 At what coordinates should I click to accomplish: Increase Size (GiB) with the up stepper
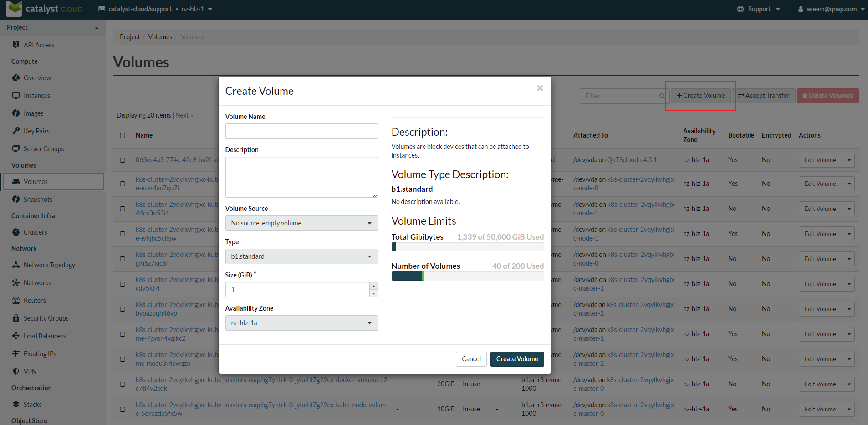tap(373, 286)
